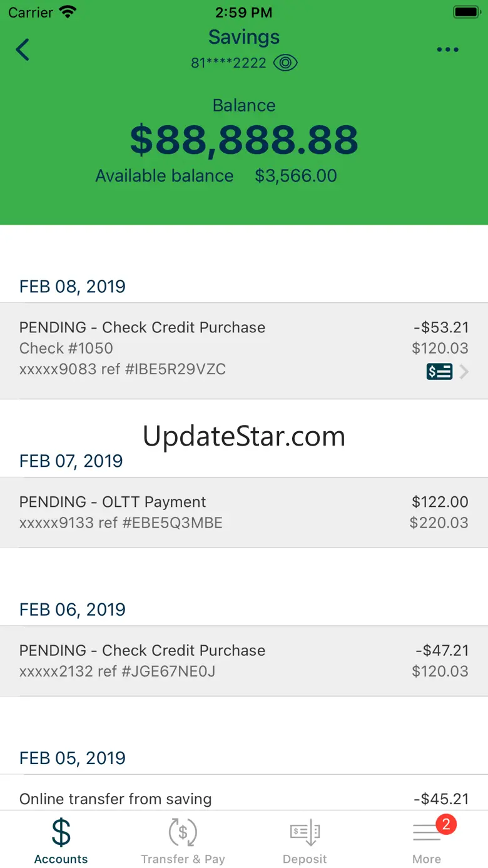Screen dimensions: 488x868
Task: Tap the $88,888.88 balance amount
Action: pos(244,140)
